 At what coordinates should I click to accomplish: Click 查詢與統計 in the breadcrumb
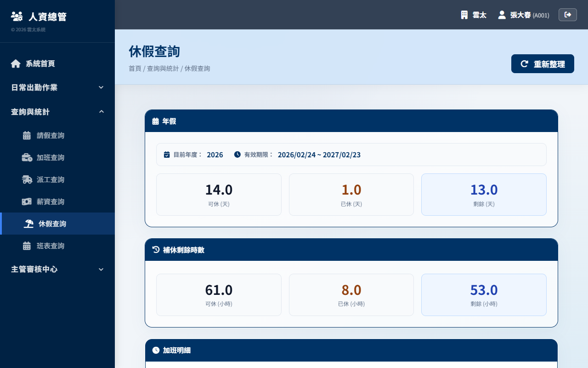(x=163, y=69)
